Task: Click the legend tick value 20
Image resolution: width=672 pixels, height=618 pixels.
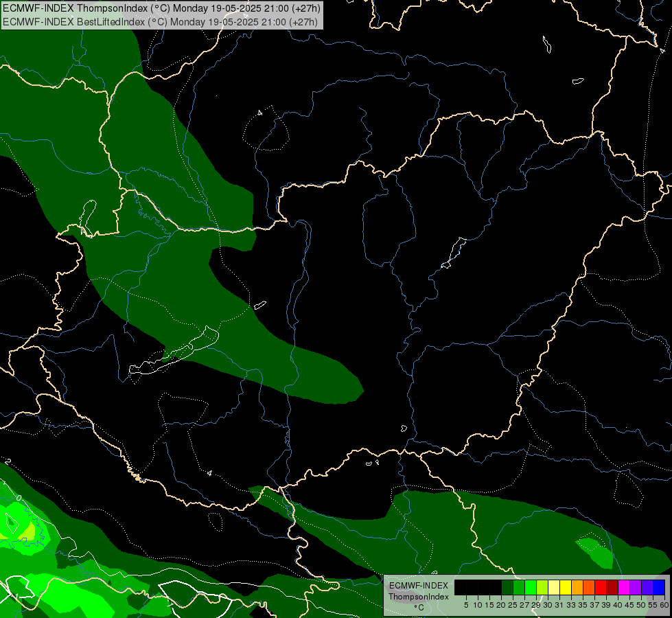Action: pyautogui.click(x=502, y=605)
